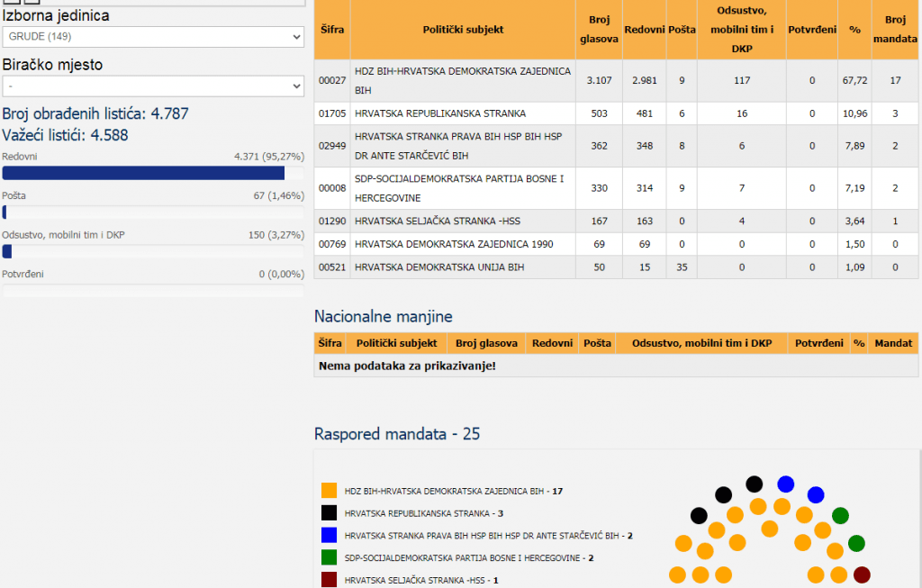Click the Redovni progress bar
922x588 pixels.
pos(152,173)
